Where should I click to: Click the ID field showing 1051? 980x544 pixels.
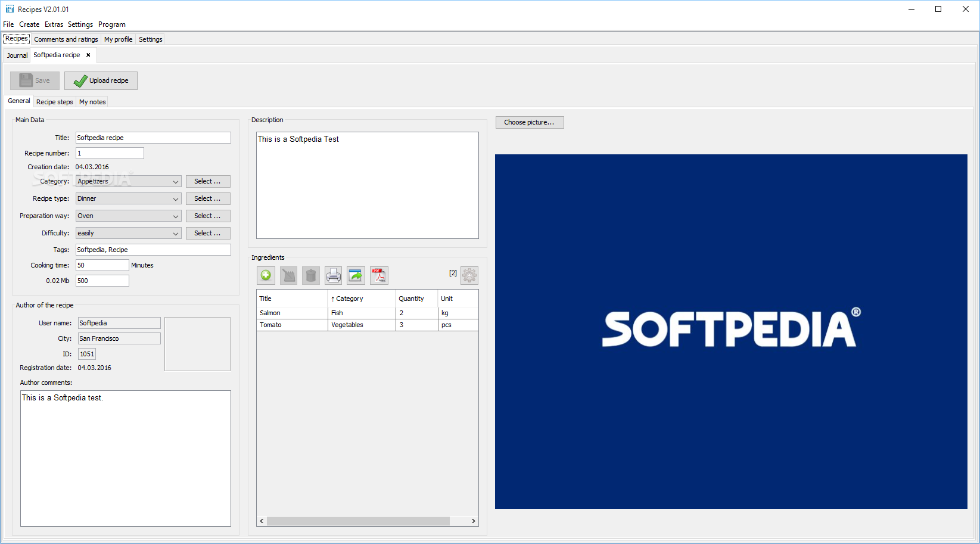pos(87,354)
